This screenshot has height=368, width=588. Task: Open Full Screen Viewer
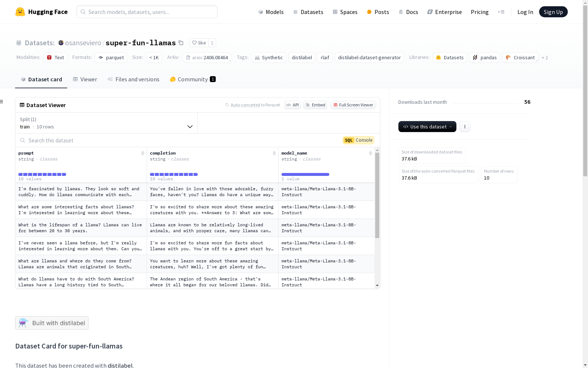(x=353, y=105)
